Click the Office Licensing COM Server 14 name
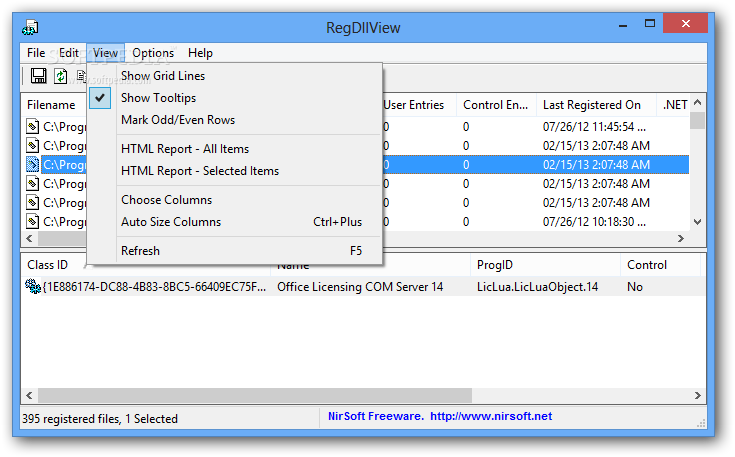Image resolution: width=735 pixels, height=457 pixels. tap(360, 286)
